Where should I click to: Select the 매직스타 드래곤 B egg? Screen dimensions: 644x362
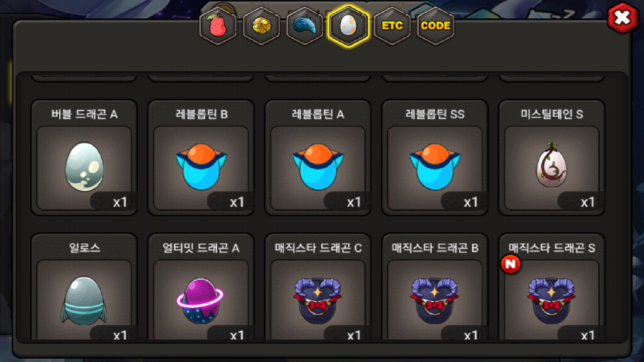point(435,287)
